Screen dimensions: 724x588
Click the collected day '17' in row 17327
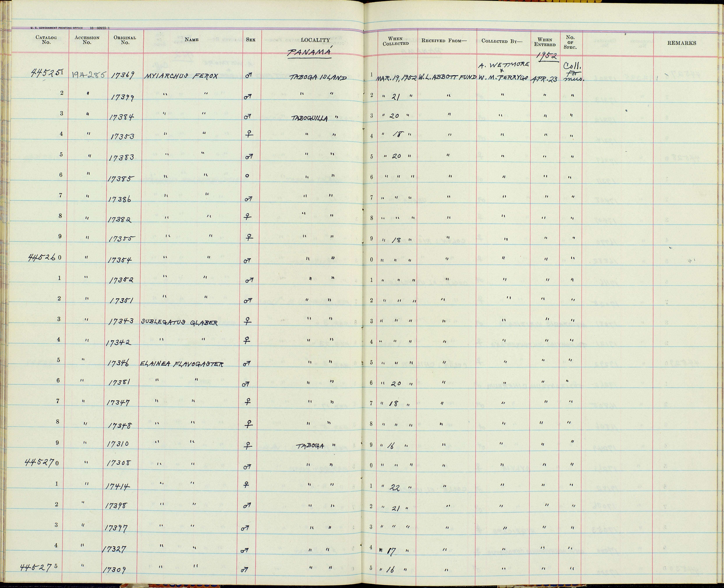(391, 552)
